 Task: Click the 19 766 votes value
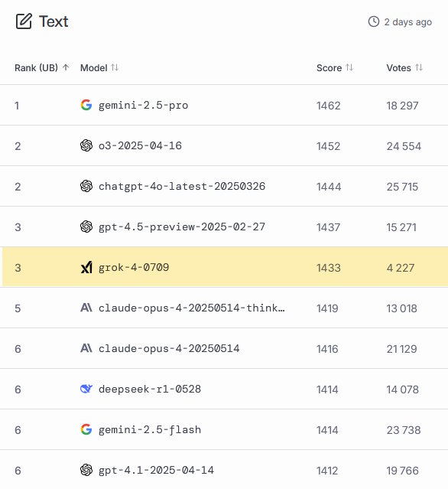(403, 471)
